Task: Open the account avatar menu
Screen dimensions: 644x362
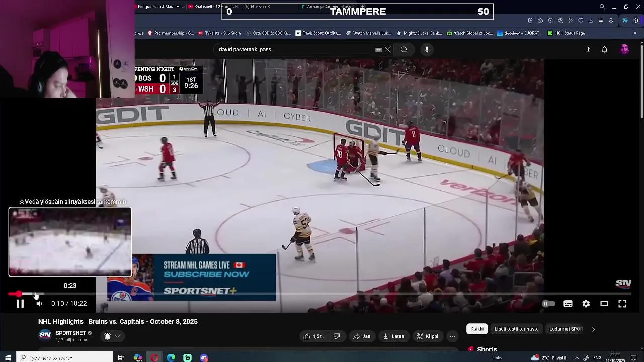Action: (x=625, y=50)
